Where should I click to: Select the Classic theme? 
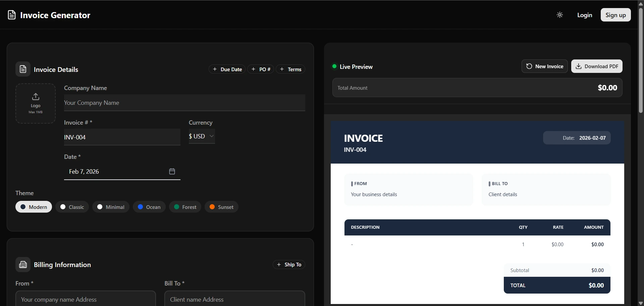[72, 207]
